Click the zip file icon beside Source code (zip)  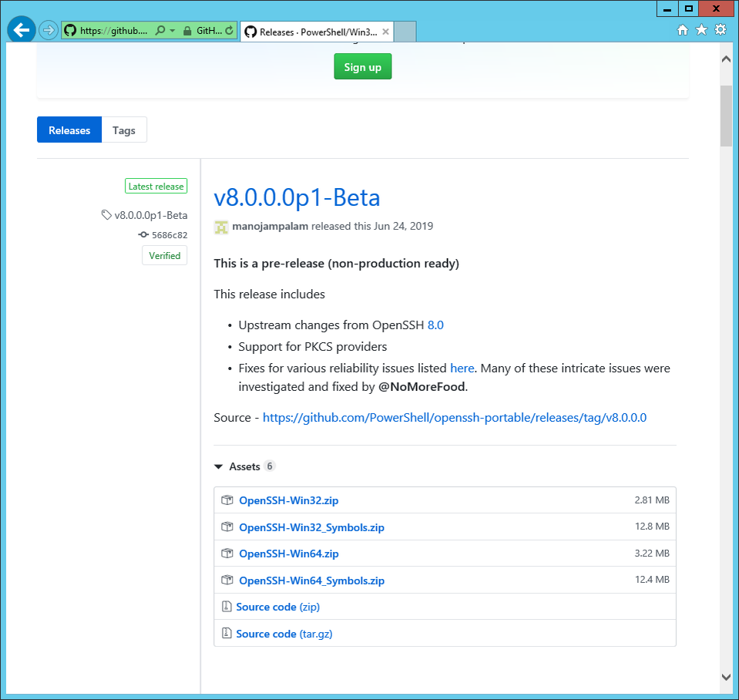(x=227, y=606)
